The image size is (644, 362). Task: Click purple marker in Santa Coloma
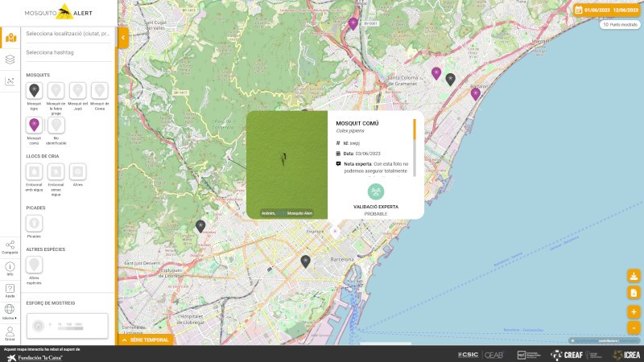436,73
